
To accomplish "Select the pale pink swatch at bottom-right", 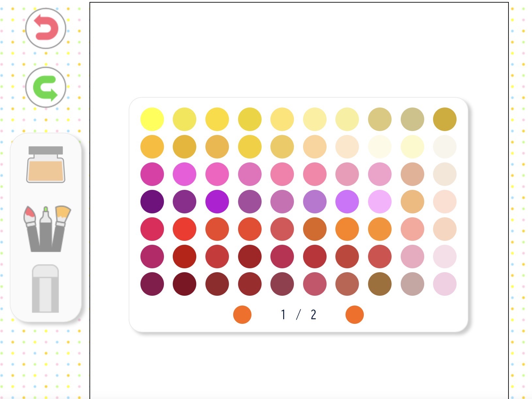I will tap(445, 284).
